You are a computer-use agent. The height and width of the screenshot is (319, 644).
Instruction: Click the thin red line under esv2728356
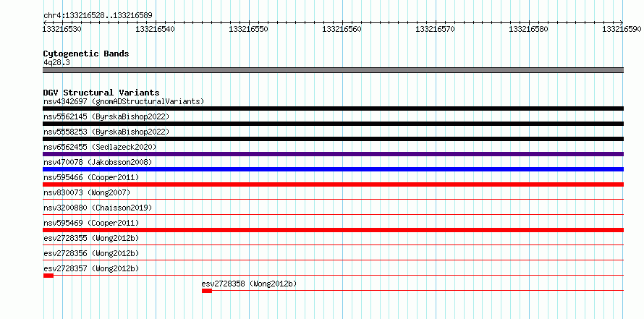click(333, 260)
